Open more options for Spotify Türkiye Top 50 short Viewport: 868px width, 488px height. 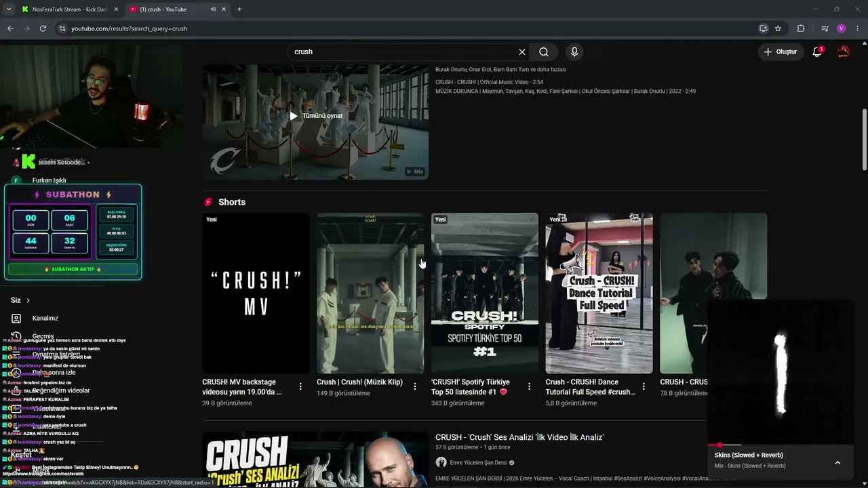529,386
